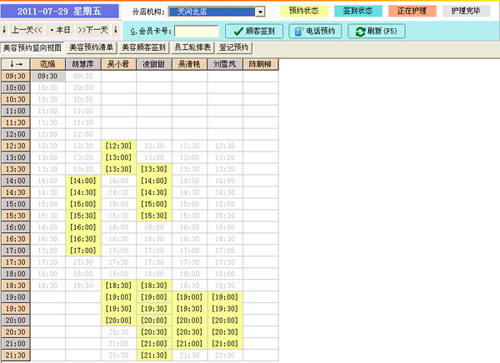Click the orange 正在护理 legend swatch
The image size is (500, 363).
(412, 11)
